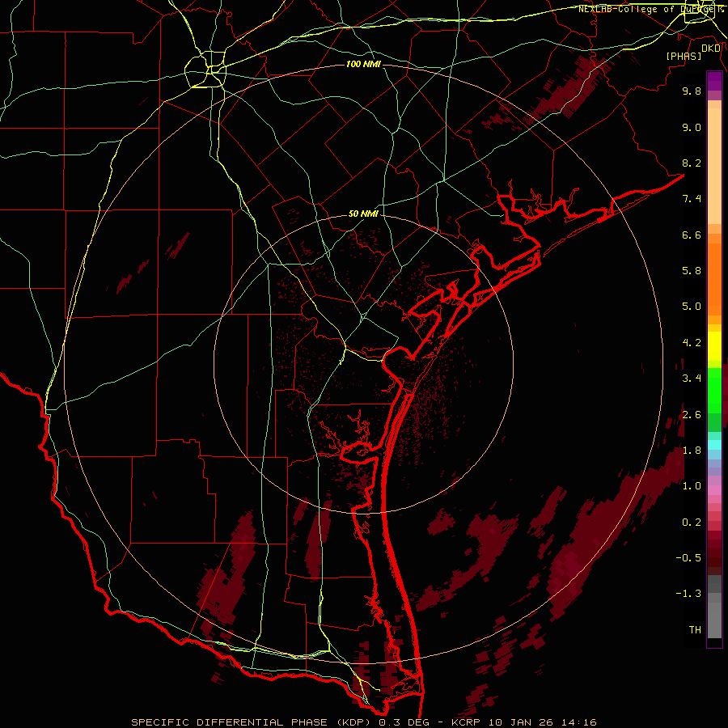Click the 4.2 value on the color scale
The image size is (728, 728).
pos(692,343)
